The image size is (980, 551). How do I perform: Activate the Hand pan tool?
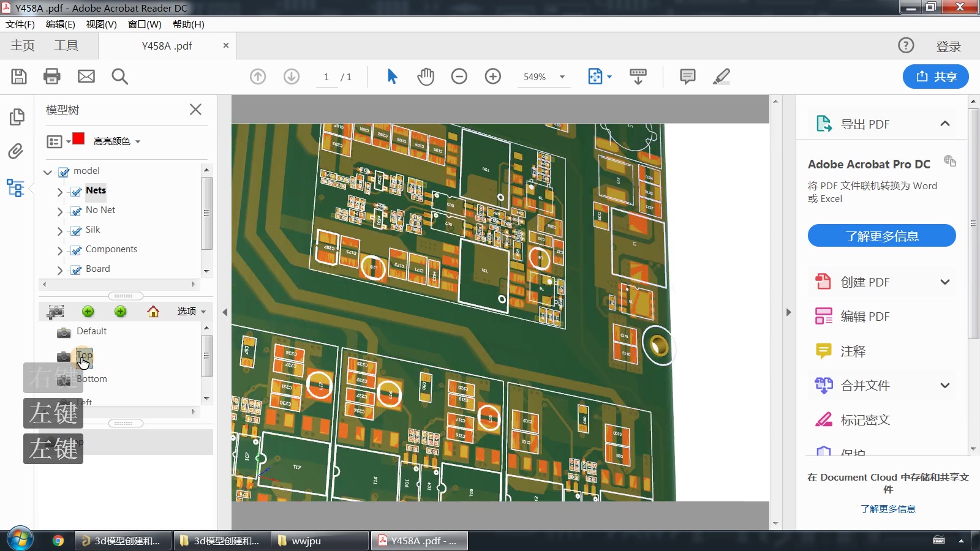[x=426, y=77]
